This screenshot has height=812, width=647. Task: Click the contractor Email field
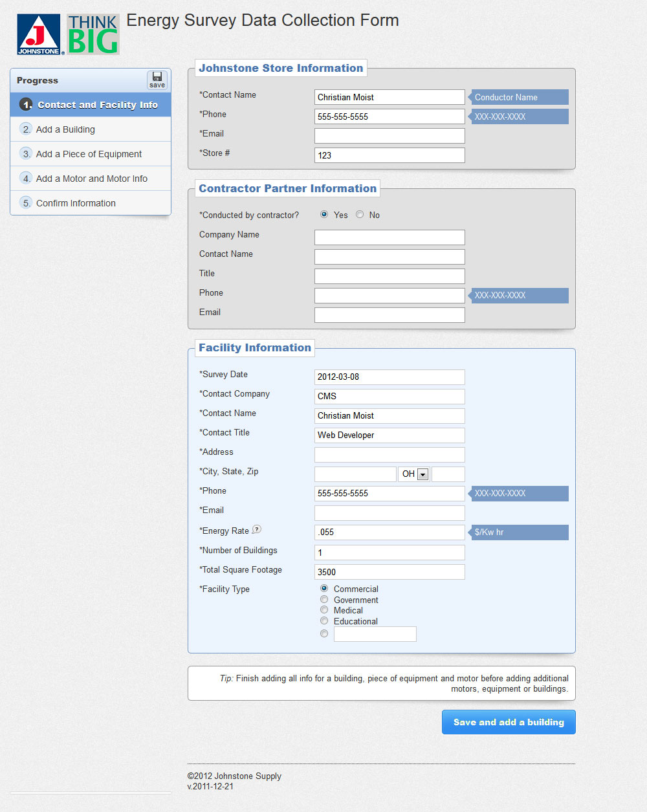pyautogui.click(x=389, y=315)
